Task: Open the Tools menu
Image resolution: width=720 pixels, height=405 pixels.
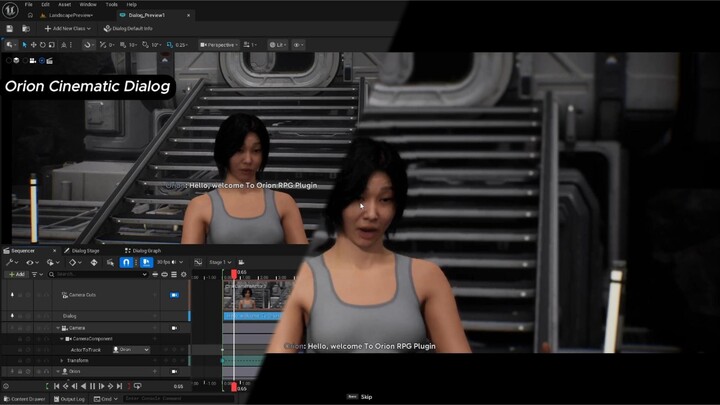Action: coord(112,5)
